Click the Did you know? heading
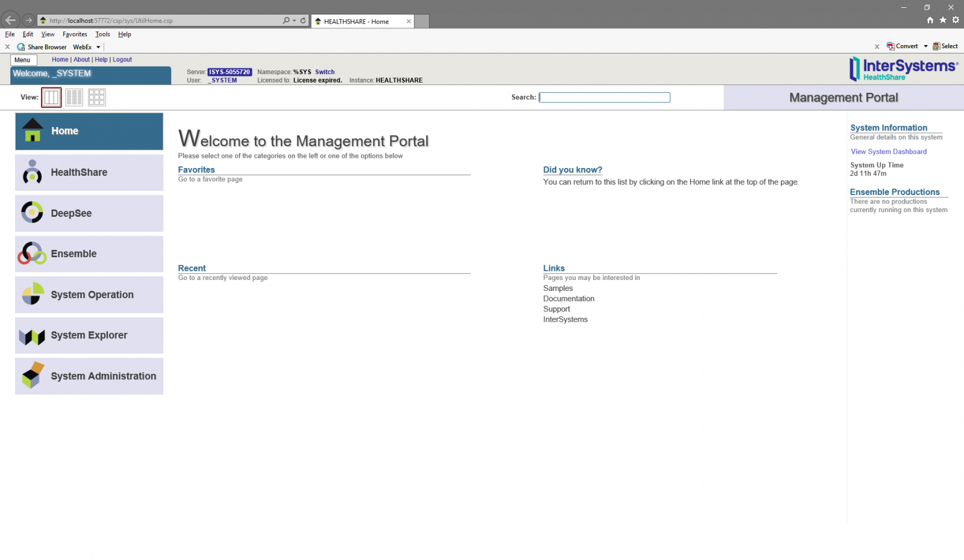Image resolution: width=964 pixels, height=560 pixels. pos(572,170)
